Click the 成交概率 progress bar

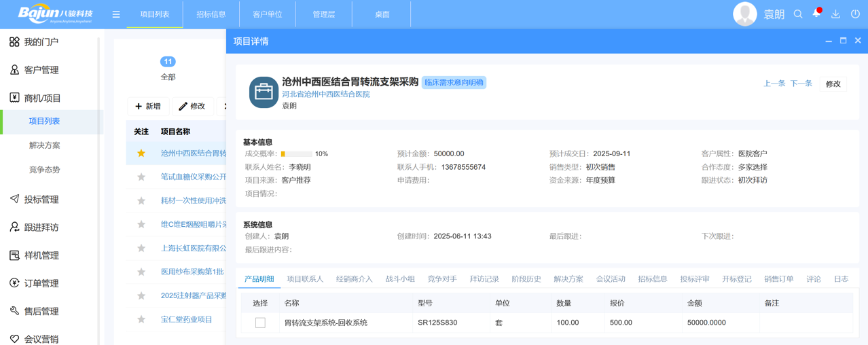click(x=296, y=154)
